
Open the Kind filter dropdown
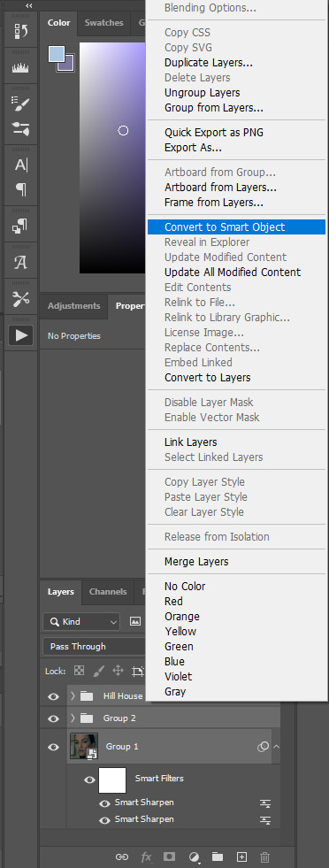pos(81,622)
